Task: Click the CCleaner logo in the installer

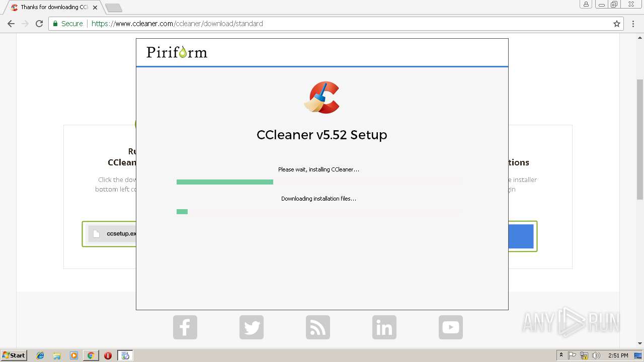Action: 322,98
